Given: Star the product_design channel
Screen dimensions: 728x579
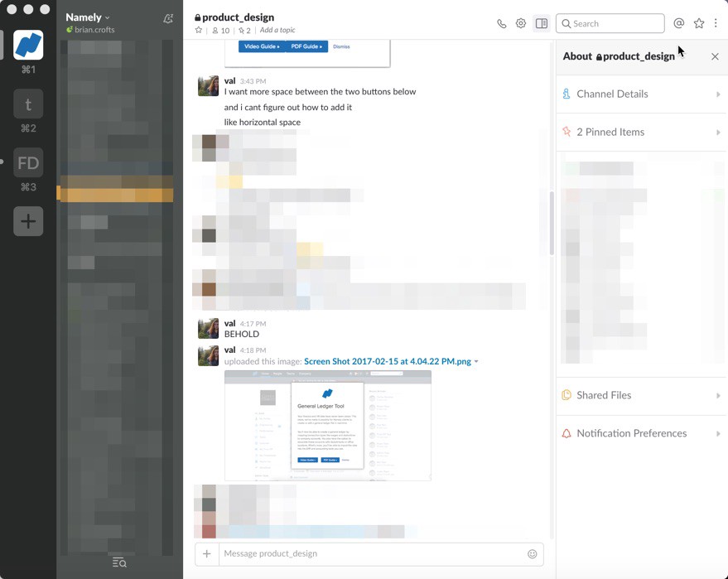Looking at the screenshot, I should (x=199, y=30).
